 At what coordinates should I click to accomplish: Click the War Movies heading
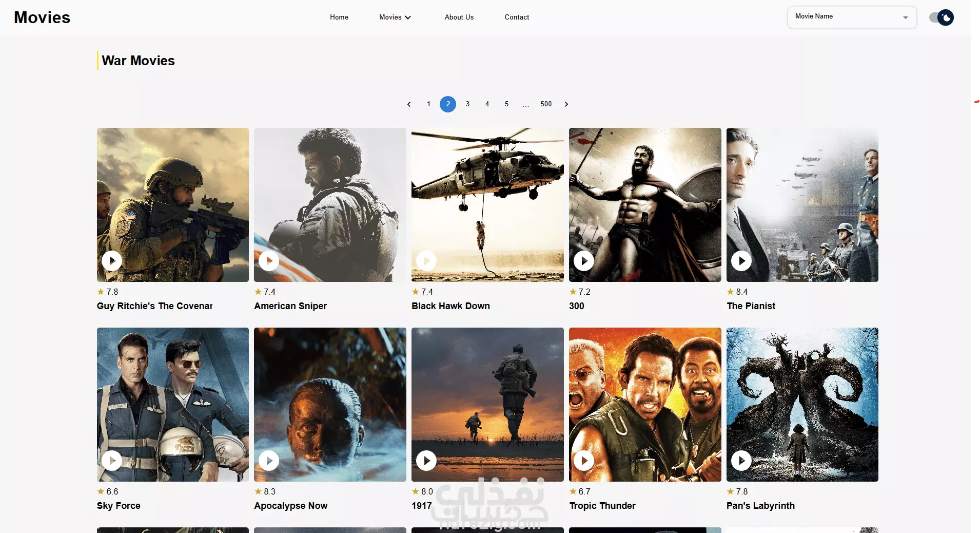pyautogui.click(x=138, y=61)
